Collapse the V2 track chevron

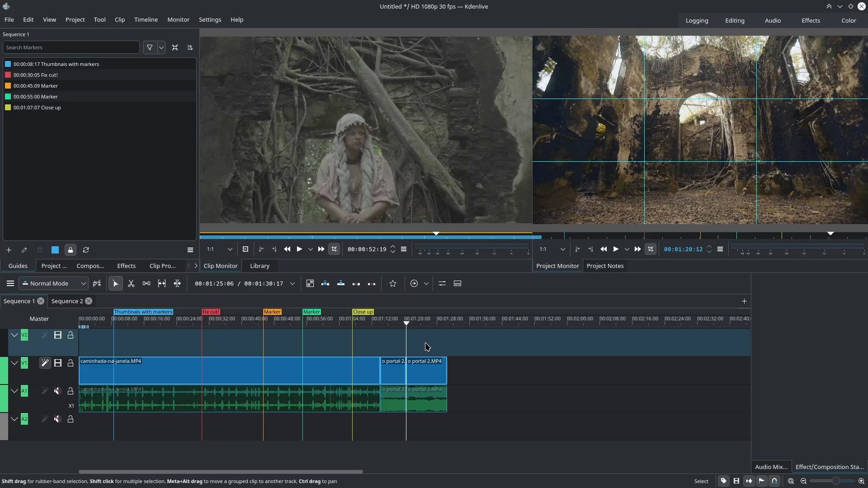pyautogui.click(x=14, y=335)
